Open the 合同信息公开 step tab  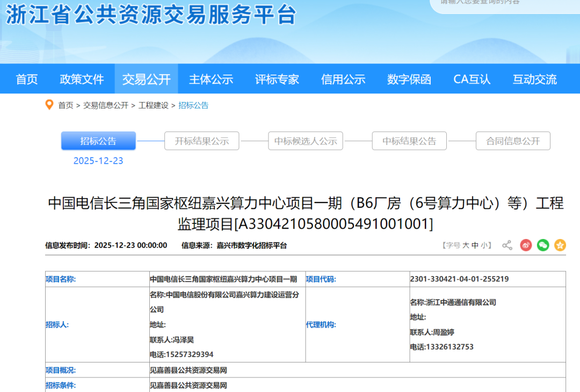pyautogui.click(x=513, y=141)
